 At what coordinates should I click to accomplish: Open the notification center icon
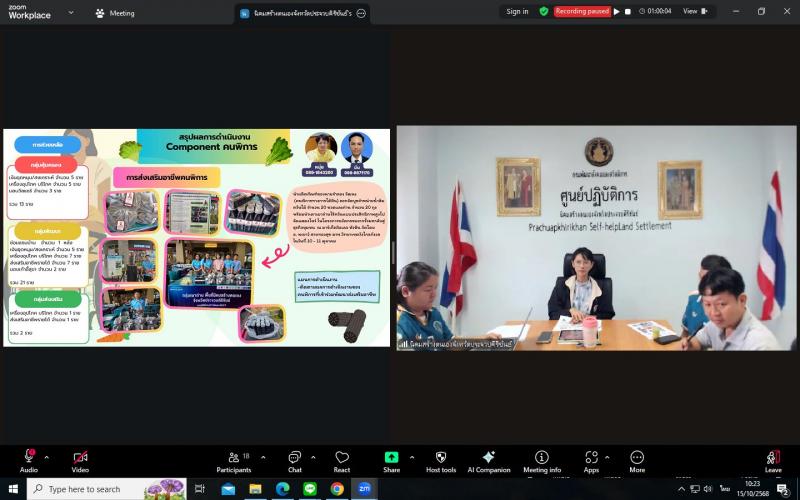click(783, 489)
